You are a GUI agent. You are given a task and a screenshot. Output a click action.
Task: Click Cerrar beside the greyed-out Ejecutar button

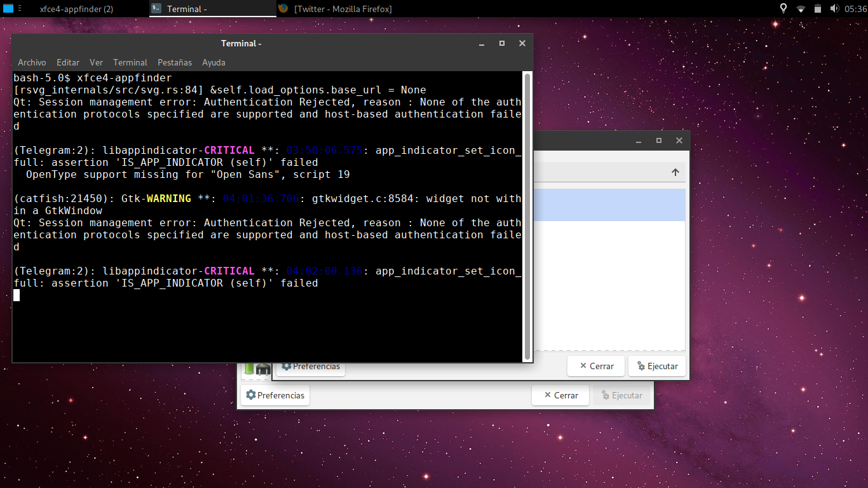click(560, 395)
